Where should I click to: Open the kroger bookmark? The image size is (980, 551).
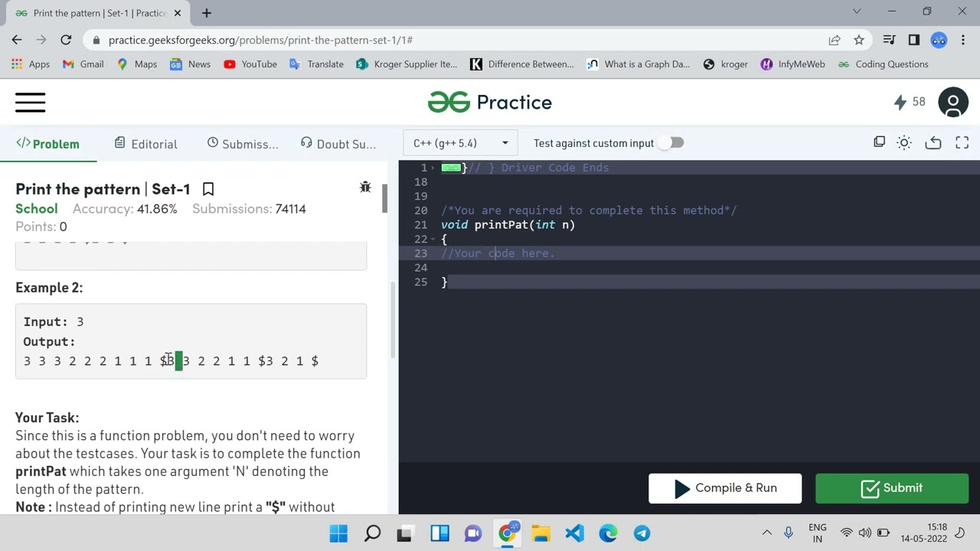click(725, 64)
